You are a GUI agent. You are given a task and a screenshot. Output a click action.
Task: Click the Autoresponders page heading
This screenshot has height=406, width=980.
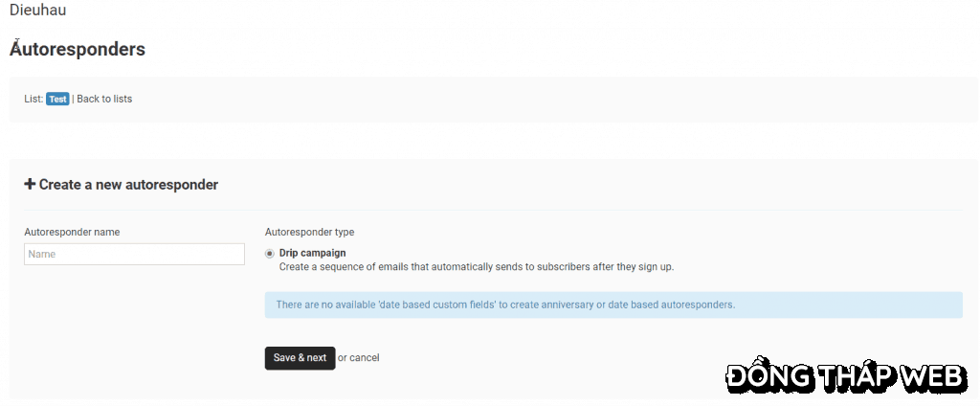tap(78, 50)
